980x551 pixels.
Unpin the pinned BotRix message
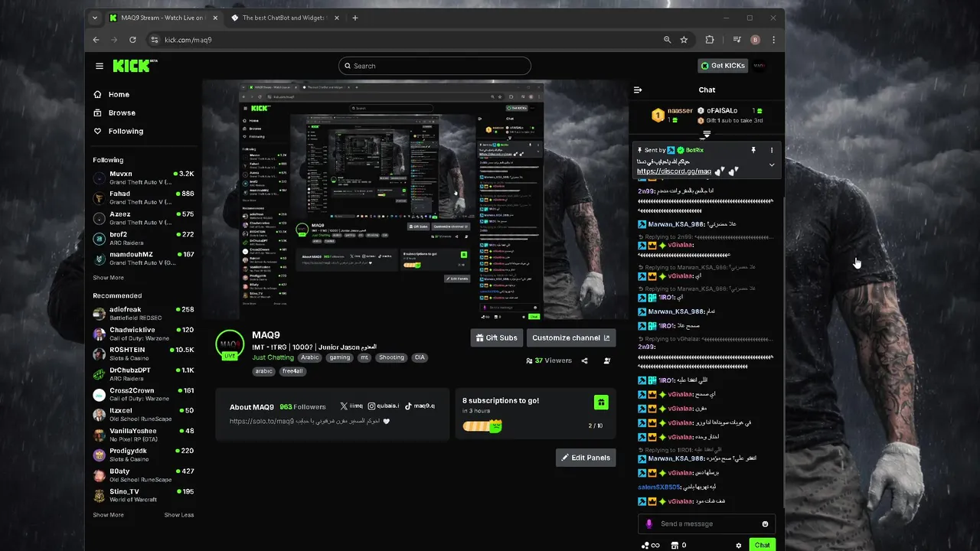point(753,150)
